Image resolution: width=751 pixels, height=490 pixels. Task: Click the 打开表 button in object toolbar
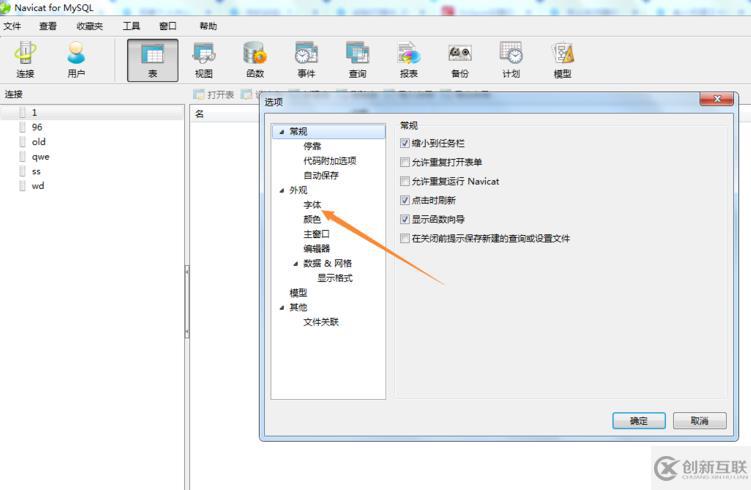point(214,94)
